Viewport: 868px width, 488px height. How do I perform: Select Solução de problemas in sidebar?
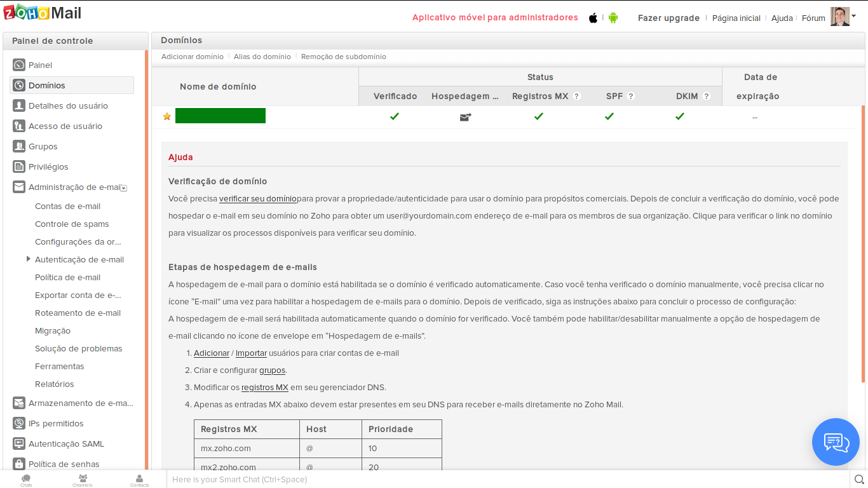point(79,348)
